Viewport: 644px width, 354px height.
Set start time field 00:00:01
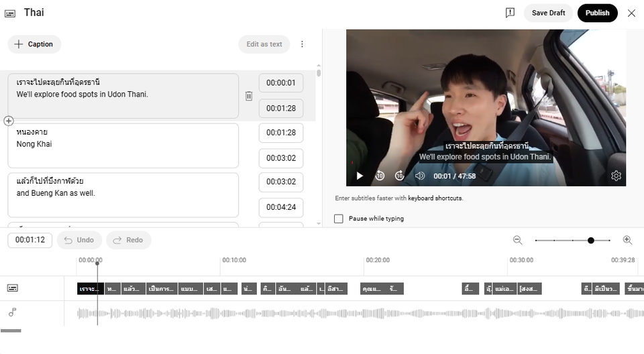pos(281,82)
